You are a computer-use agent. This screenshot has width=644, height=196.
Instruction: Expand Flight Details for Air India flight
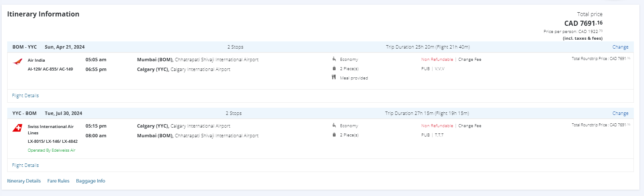tap(25, 95)
